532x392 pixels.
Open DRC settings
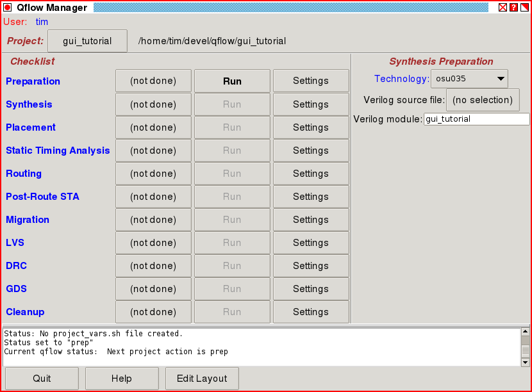(311, 266)
